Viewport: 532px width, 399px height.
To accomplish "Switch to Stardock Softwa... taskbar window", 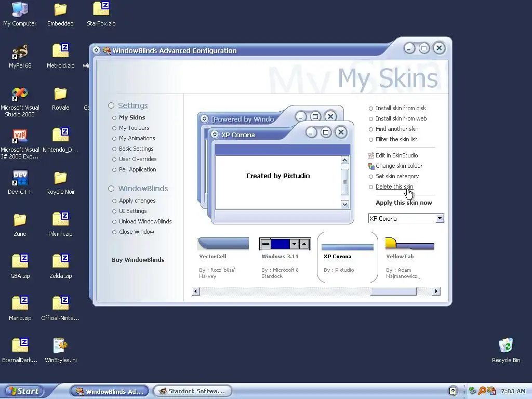I will [192, 391].
